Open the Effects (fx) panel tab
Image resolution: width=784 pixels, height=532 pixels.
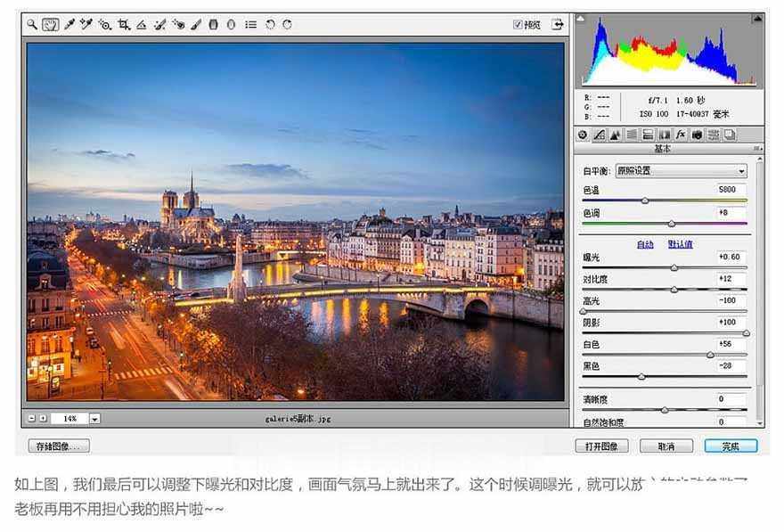click(x=681, y=135)
